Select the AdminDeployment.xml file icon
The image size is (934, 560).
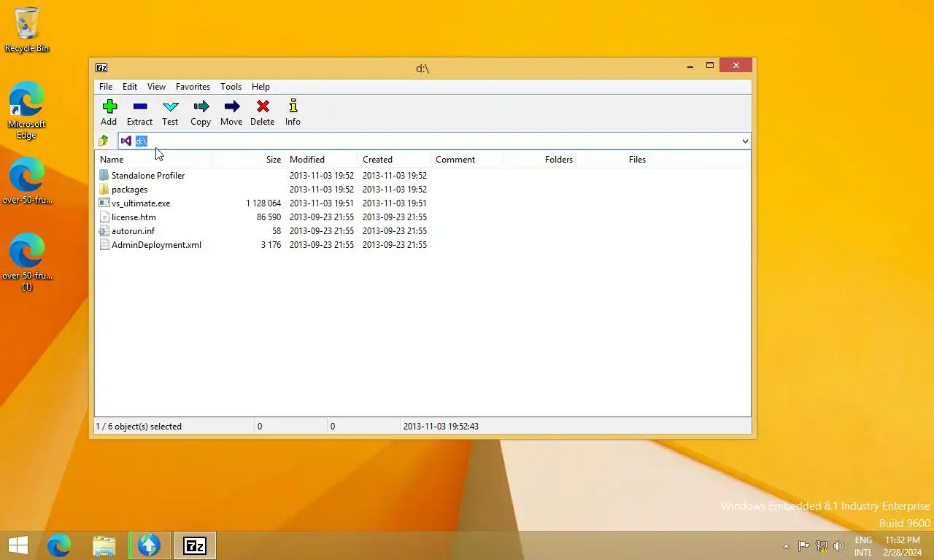[x=104, y=244]
